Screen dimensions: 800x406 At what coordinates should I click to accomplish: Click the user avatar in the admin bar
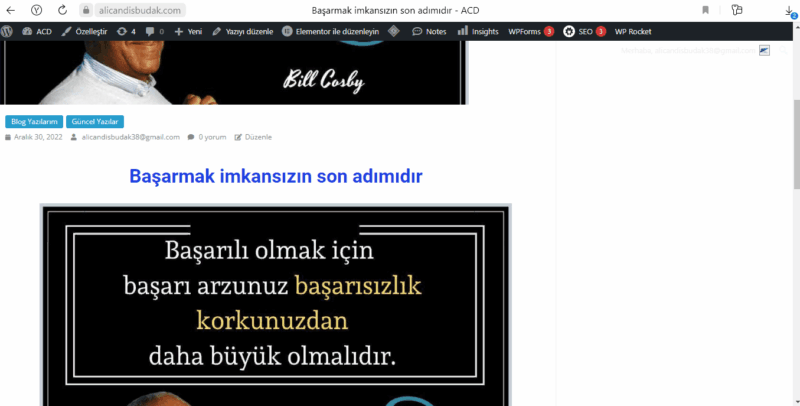(764, 50)
